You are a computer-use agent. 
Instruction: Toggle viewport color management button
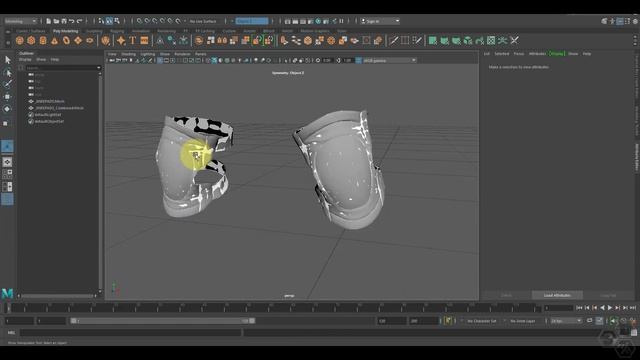[358, 60]
